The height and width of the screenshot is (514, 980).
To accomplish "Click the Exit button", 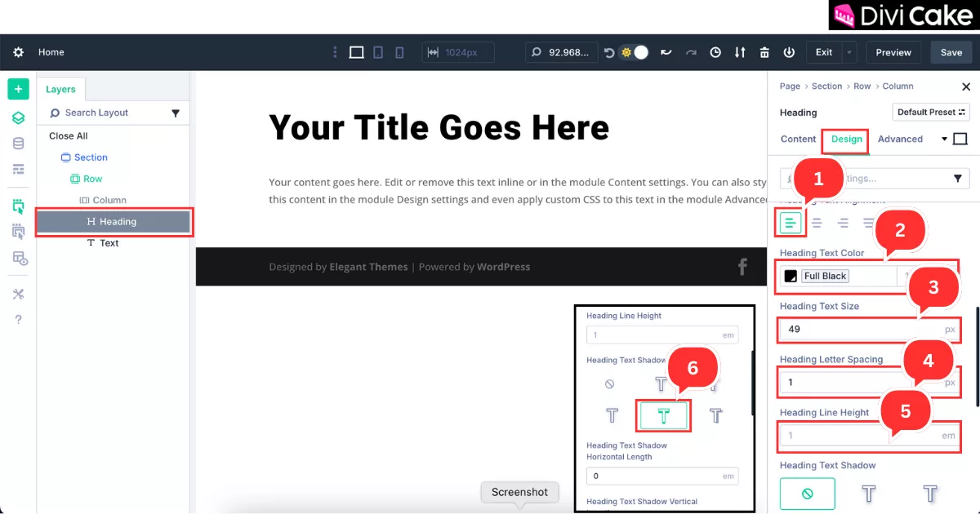I will point(824,52).
